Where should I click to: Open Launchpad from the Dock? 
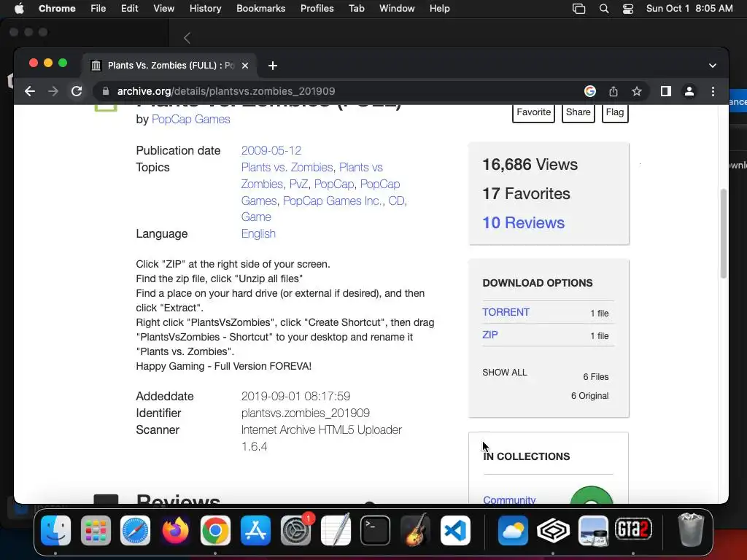(x=96, y=531)
